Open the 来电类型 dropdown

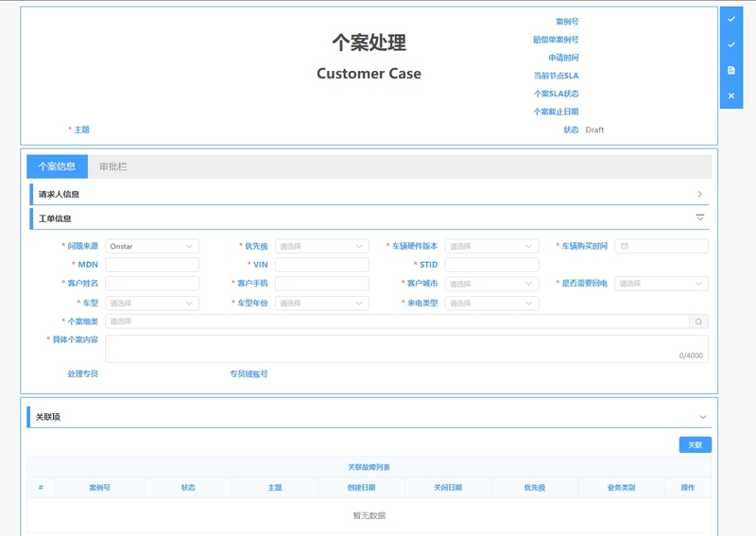tap(491, 303)
